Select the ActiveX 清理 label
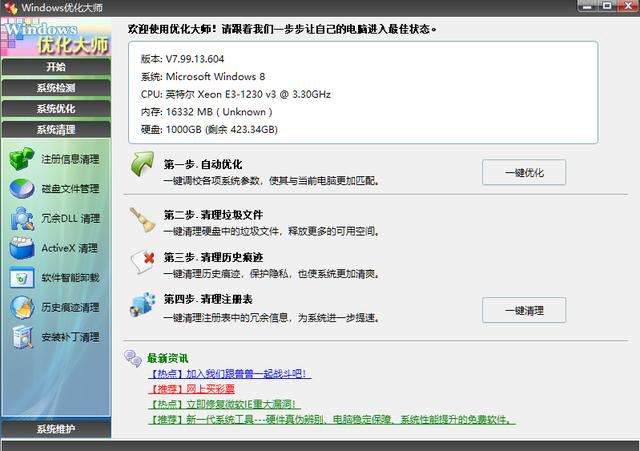Screen dimensions: 640x451 coord(69,248)
